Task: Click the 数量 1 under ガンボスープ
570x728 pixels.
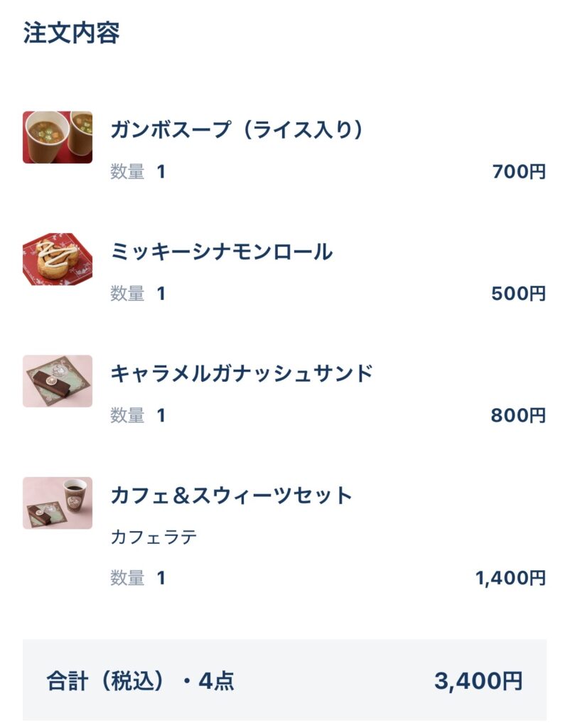Action: tap(138, 172)
